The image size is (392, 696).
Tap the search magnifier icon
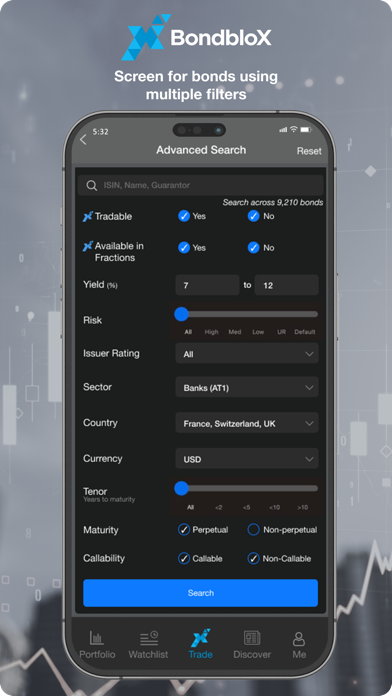92,186
